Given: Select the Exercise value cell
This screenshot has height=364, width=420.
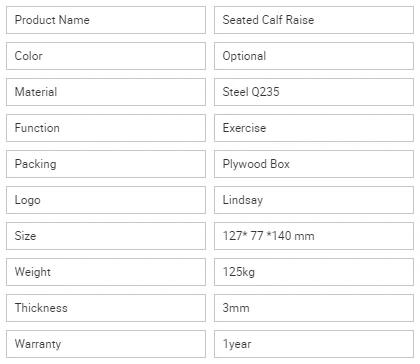Looking at the screenshot, I should (x=314, y=128).
